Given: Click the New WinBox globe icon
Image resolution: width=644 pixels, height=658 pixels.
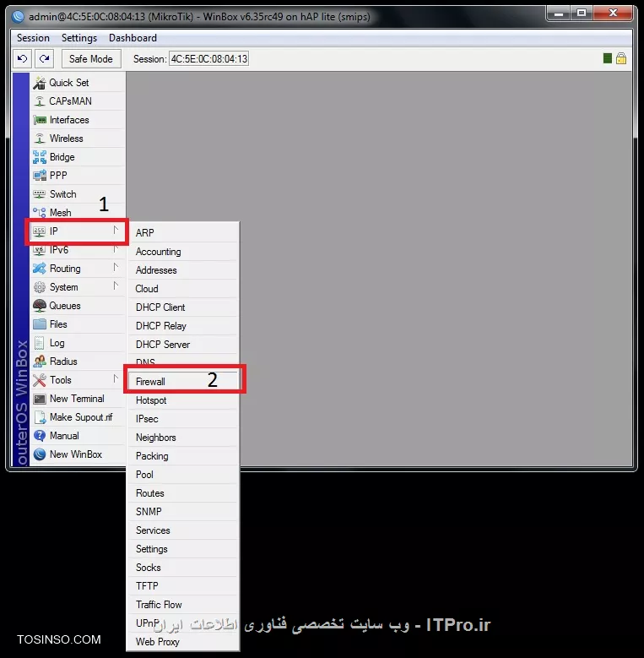Looking at the screenshot, I should coord(40,454).
